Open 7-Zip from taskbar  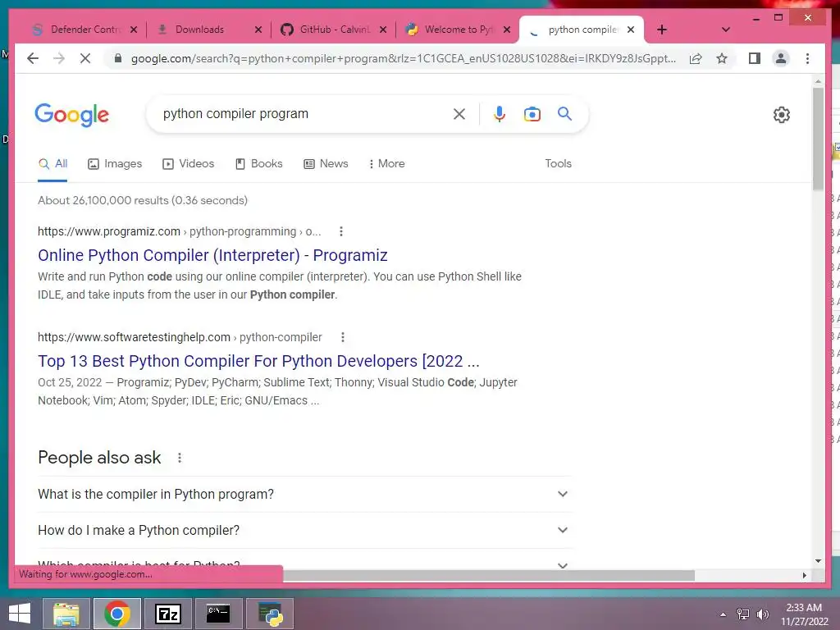pyautogui.click(x=167, y=614)
